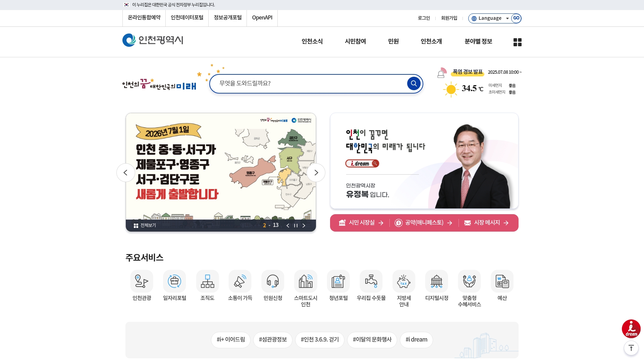The image size is (644, 362).
Task: Open the Language dropdown
Action: (x=490, y=18)
